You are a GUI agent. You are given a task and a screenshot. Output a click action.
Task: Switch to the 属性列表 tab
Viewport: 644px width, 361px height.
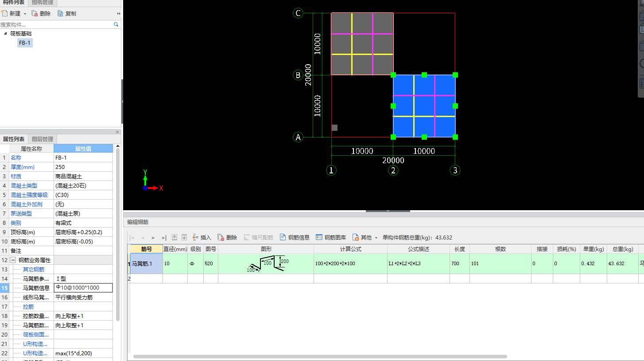(14, 139)
